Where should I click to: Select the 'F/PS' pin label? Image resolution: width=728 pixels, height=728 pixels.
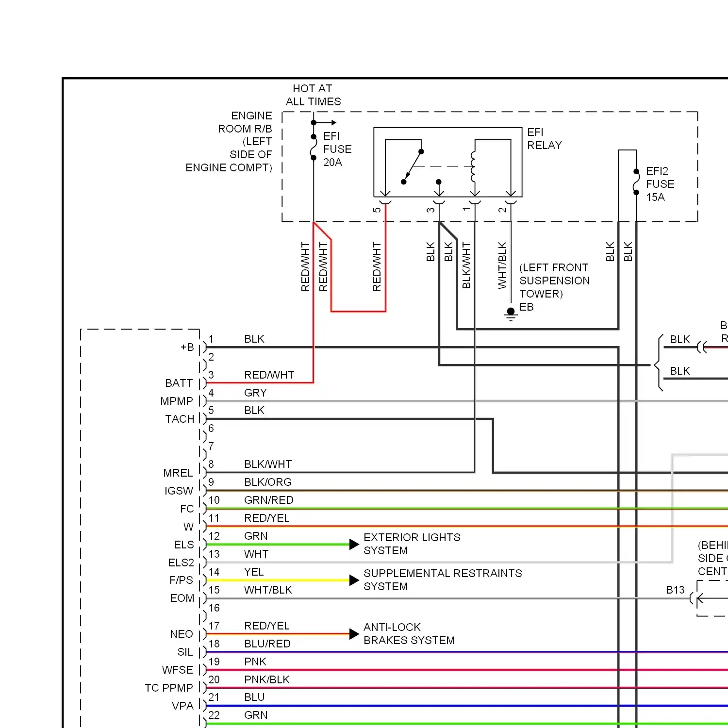click(x=181, y=580)
